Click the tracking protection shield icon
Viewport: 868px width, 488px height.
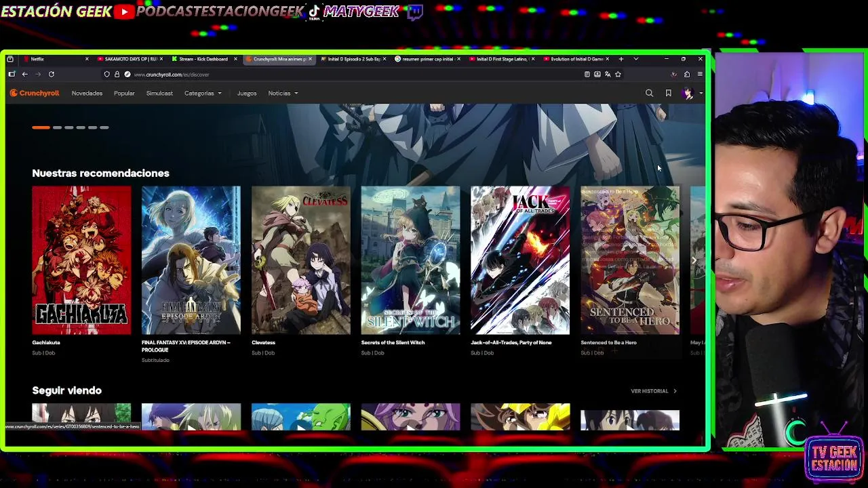106,75
